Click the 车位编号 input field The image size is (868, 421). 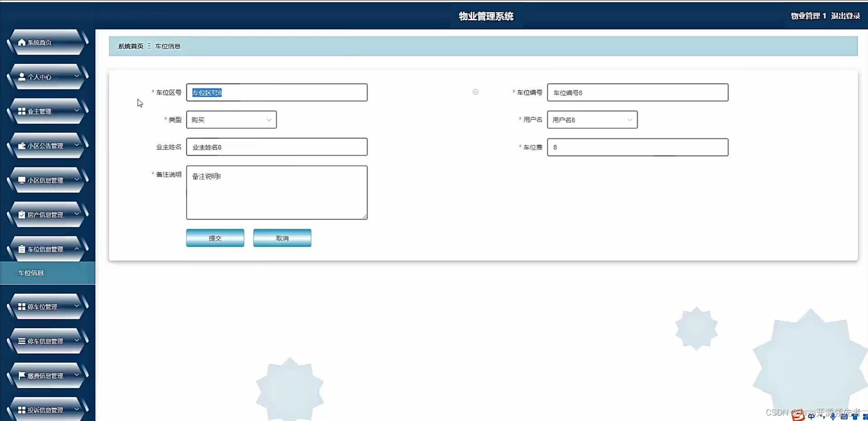[637, 93]
